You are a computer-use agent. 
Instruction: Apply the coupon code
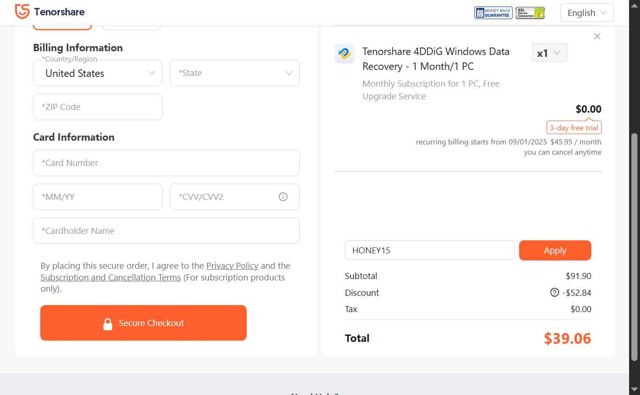click(x=555, y=250)
